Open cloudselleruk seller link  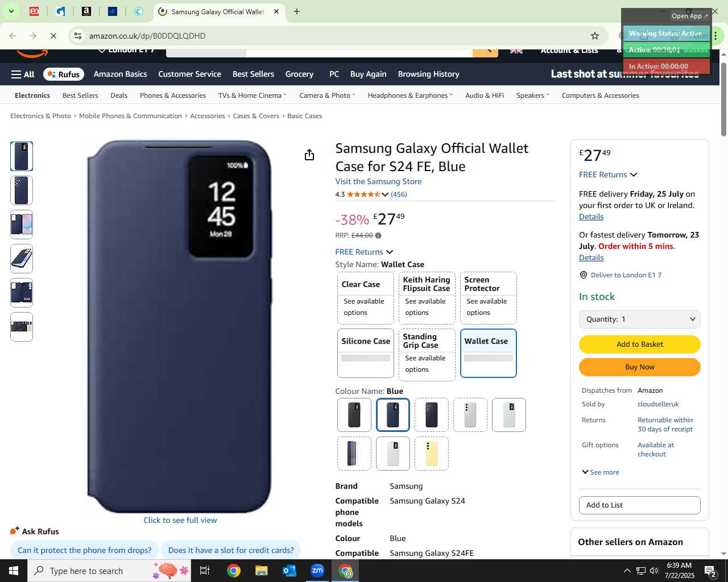658,404
